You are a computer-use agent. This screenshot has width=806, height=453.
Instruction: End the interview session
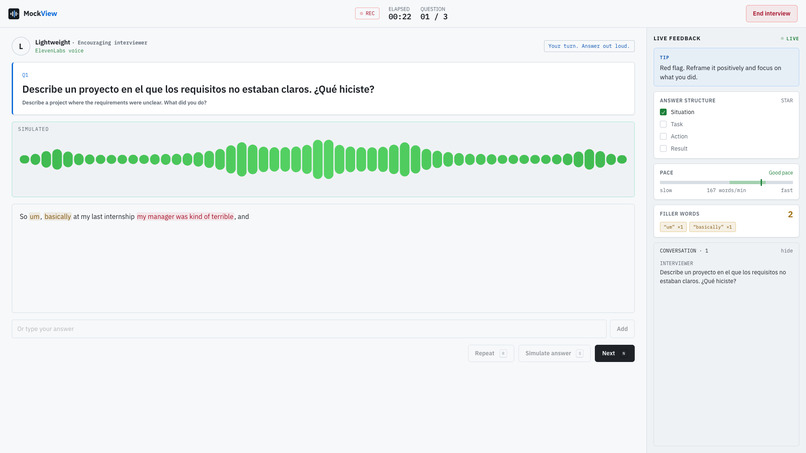tap(772, 13)
